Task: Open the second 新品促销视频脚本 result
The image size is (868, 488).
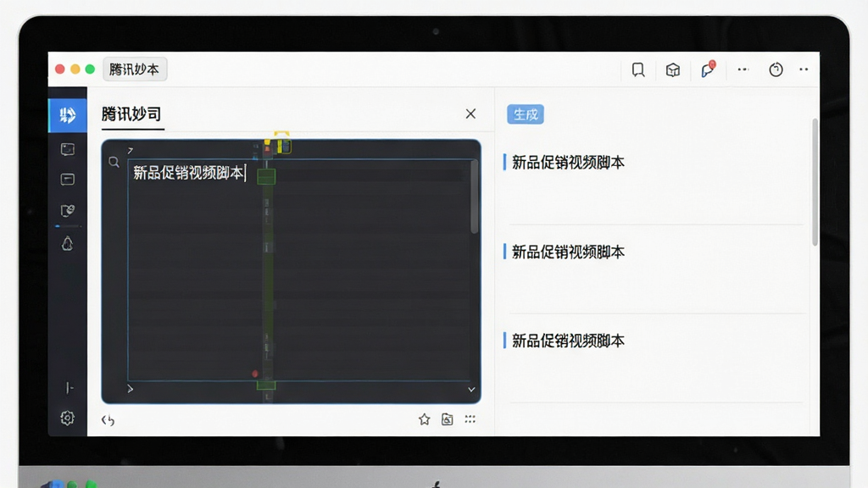Action: pyautogui.click(x=568, y=252)
